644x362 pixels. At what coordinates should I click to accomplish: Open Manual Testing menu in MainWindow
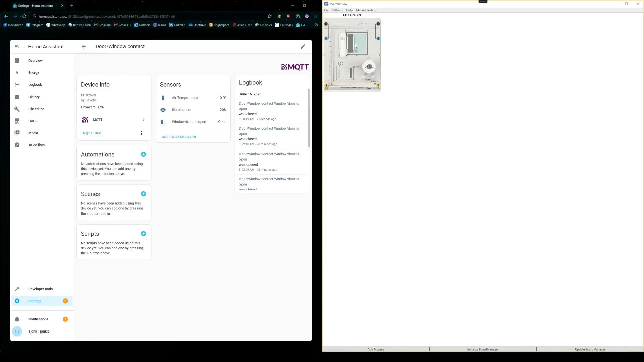[366, 10]
